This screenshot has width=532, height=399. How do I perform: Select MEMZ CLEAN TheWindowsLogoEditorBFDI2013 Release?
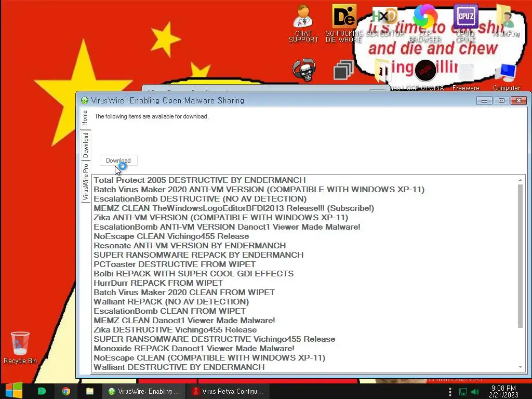pos(234,208)
